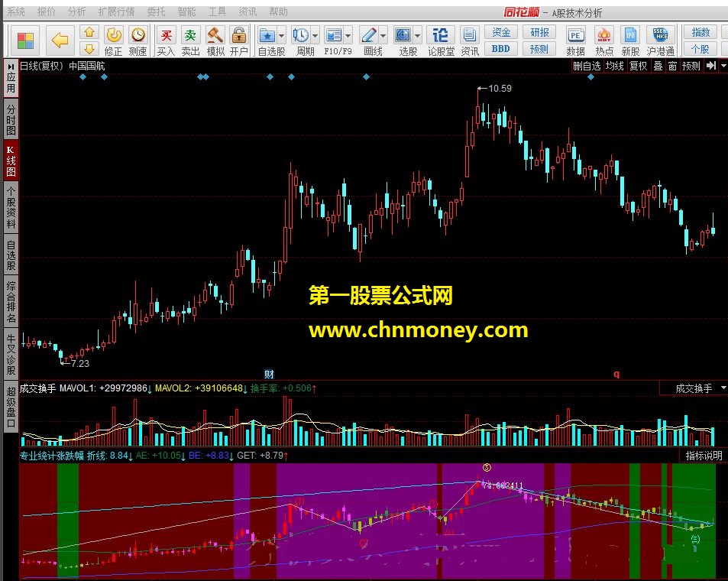The height and width of the screenshot is (581, 728).
Task: Switch to the 综合排名 sidebar tab
Action: (11, 302)
